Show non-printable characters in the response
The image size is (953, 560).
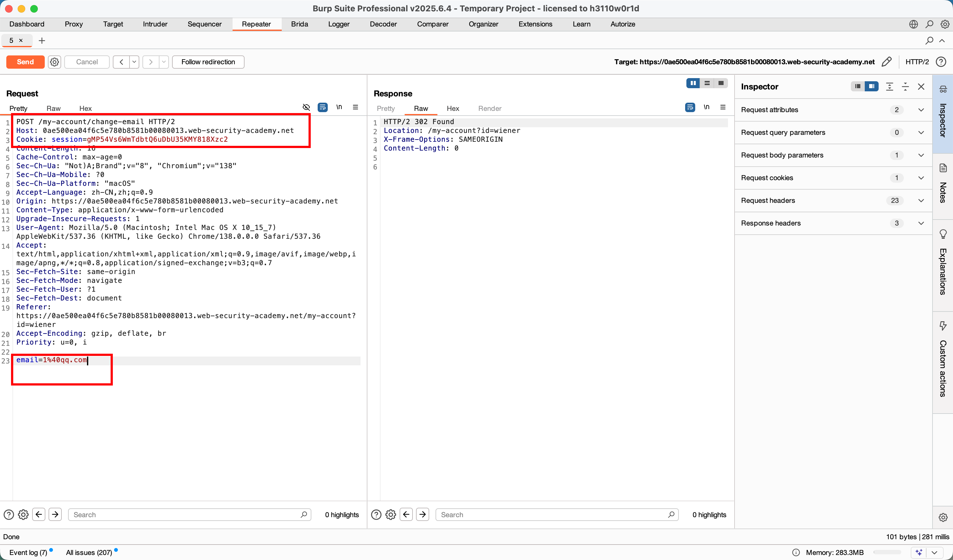[x=707, y=107]
